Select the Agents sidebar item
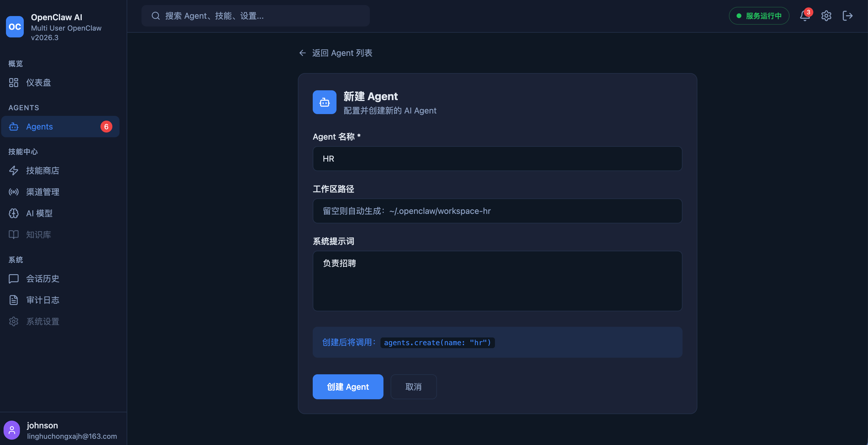 60,127
